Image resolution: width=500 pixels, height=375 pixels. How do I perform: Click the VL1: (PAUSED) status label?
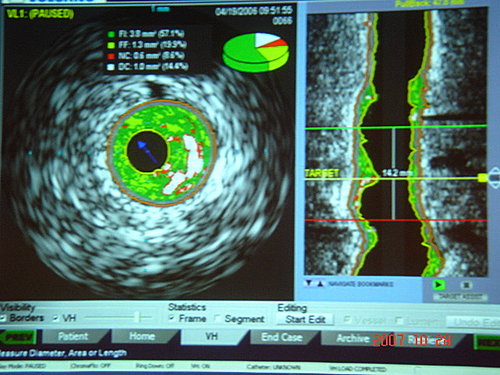[x=40, y=14]
